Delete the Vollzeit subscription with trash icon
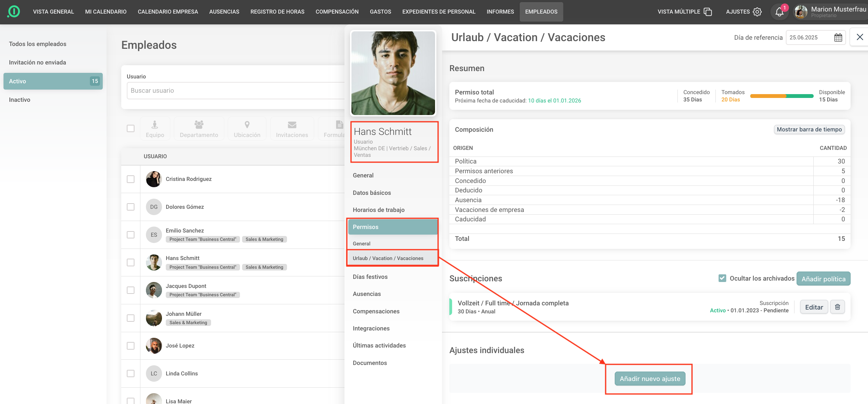The image size is (868, 404). (837, 307)
